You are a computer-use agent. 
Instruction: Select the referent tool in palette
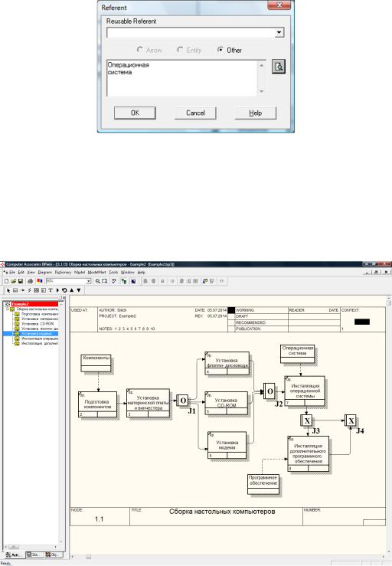click(x=44, y=290)
